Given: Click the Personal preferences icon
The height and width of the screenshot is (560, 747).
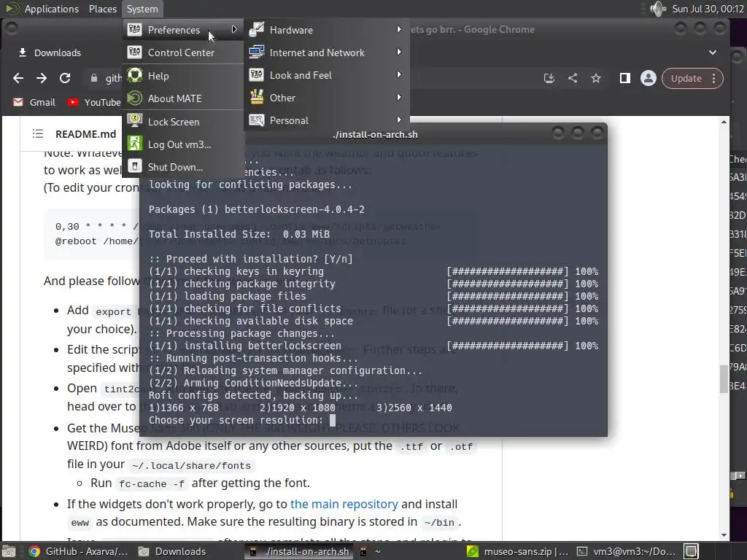Looking at the screenshot, I should point(256,120).
